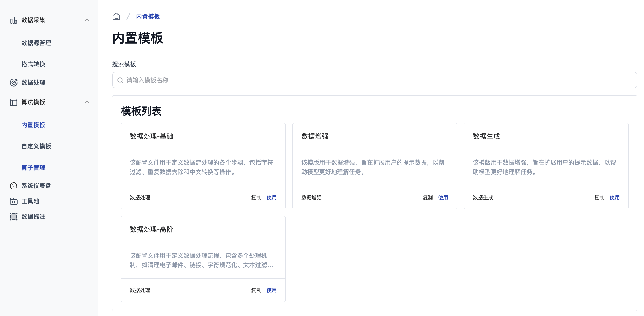The width and height of the screenshot is (644, 316).
Task: Click the 数据处理 target icon
Action: (13, 83)
